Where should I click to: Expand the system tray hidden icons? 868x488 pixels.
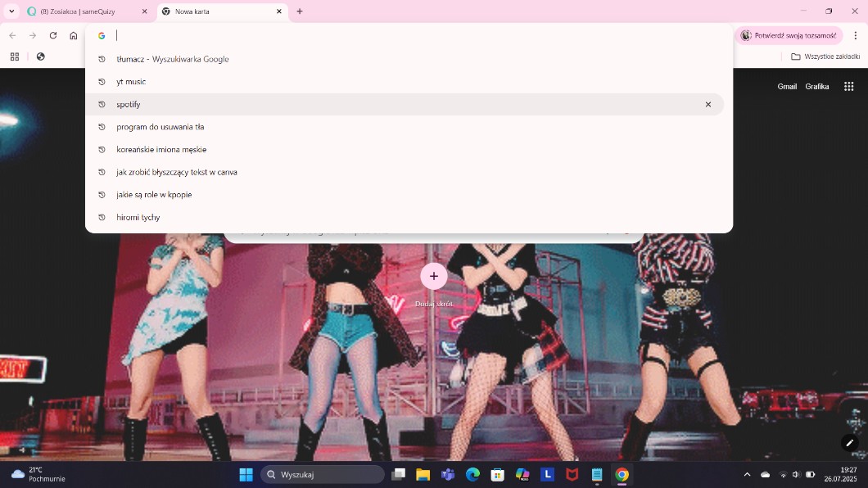click(747, 474)
